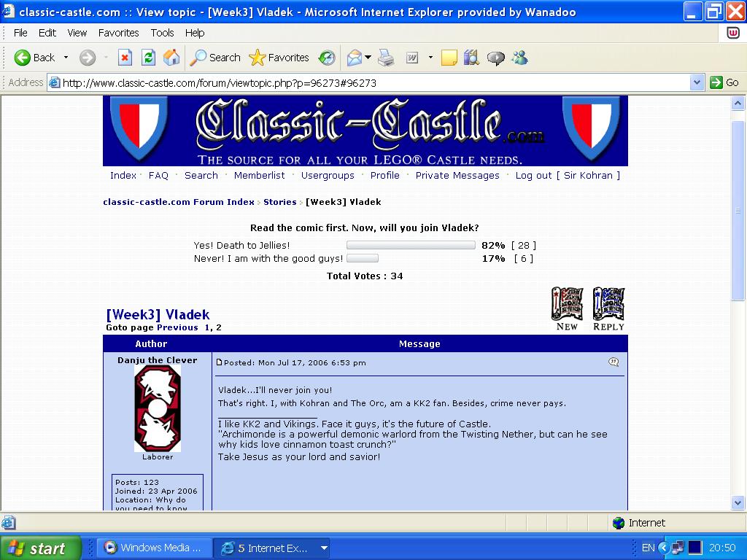Viewport: 747px width, 560px height.
Task: Open the Forward button history dropdown
Action: click(105, 58)
